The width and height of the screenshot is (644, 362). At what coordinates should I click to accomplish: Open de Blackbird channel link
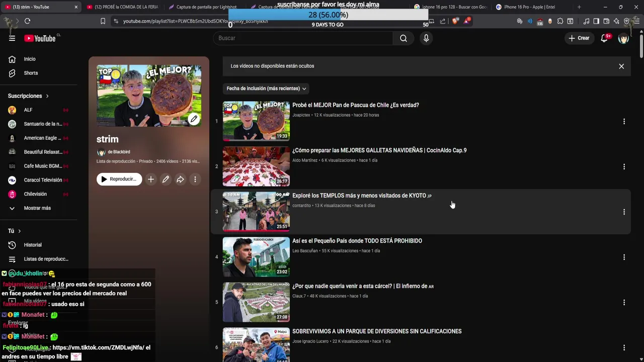[119, 152]
